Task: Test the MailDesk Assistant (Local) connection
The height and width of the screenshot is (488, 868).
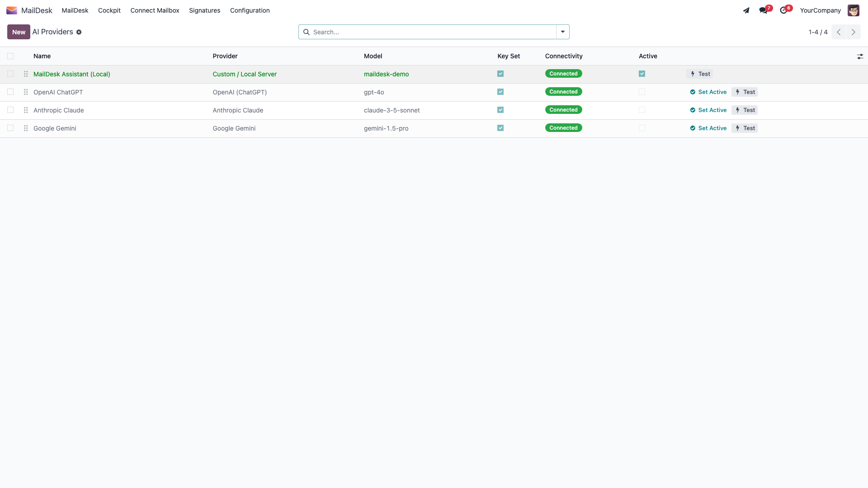Action: 700,74
